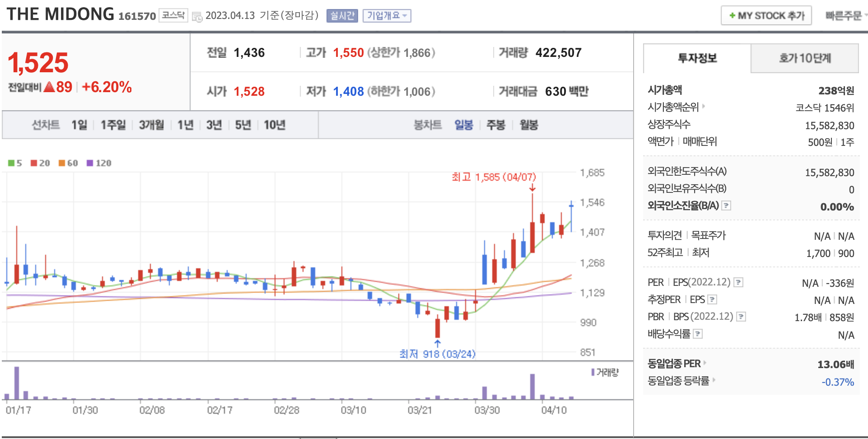Show the 3개월 line chart
This screenshot has height=439, width=868.
click(151, 125)
